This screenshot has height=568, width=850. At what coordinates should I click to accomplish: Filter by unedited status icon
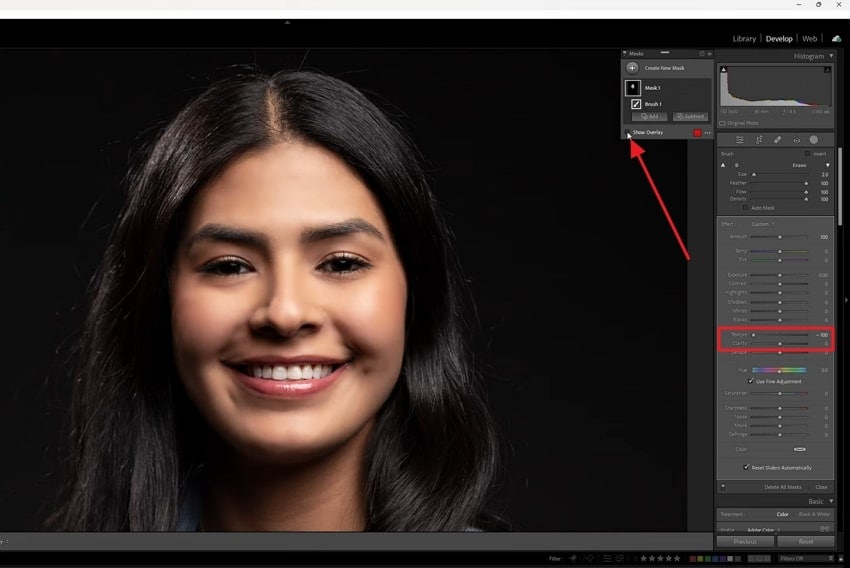(620, 558)
